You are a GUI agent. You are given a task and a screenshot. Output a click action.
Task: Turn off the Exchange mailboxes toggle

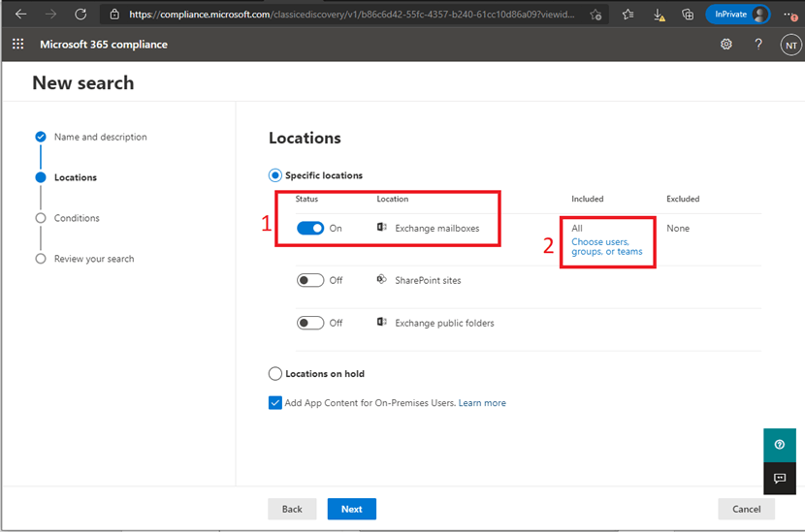[x=310, y=228]
